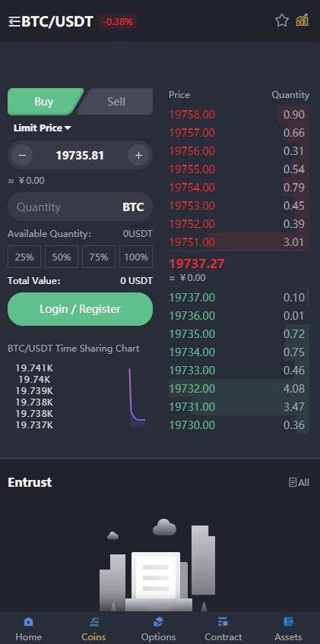Choose the 50% quantity option

click(x=62, y=257)
